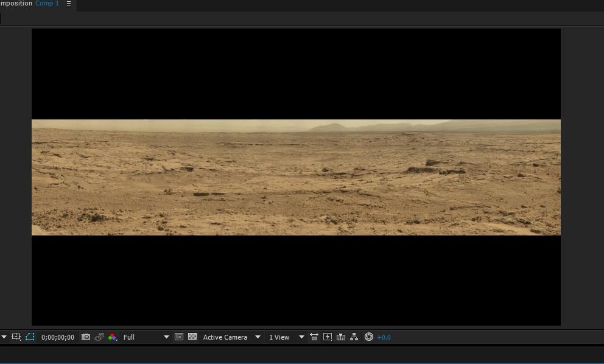Image resolution: width=604 pixels, height=364 pixels.
Task: Click the magnification dropdown arrow at far left
Action: [4, 337]
